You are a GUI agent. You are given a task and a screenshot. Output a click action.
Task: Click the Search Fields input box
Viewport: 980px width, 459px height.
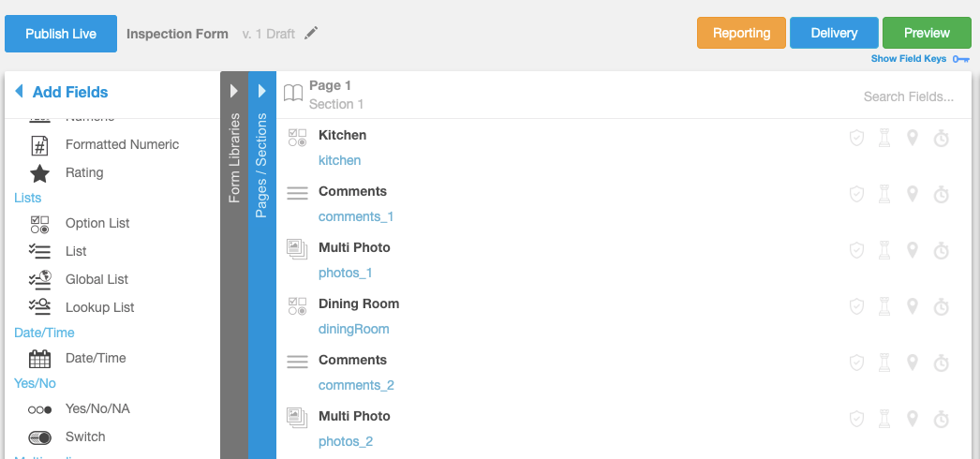point(908,96)
